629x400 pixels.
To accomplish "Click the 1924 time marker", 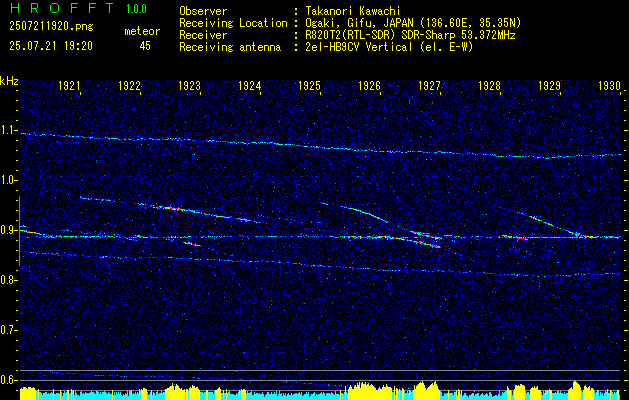I will click(250, 86).
